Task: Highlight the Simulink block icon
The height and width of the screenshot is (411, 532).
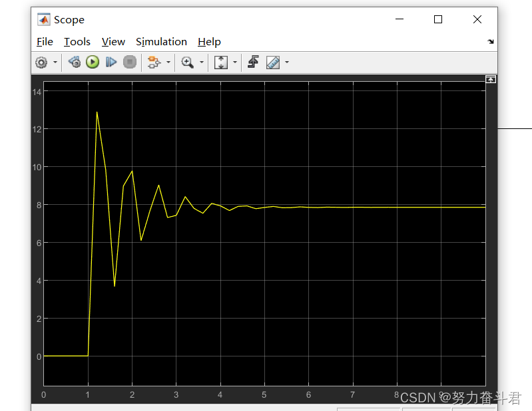Action: pyautogui.click(x=154, y=63)
